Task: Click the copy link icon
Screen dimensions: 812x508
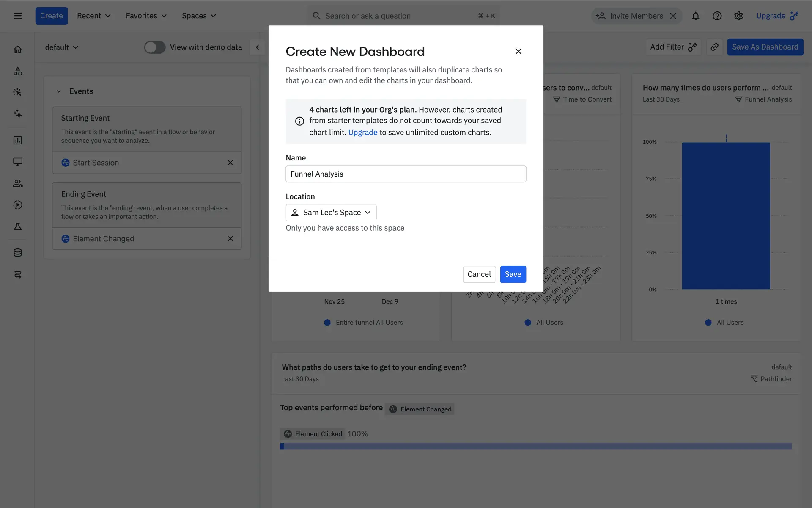Action: point(714,47)
